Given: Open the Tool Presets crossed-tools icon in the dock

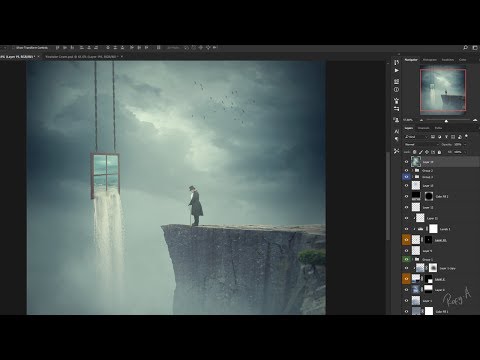Looking at the screenshot, I should click(x=396, y=151).
